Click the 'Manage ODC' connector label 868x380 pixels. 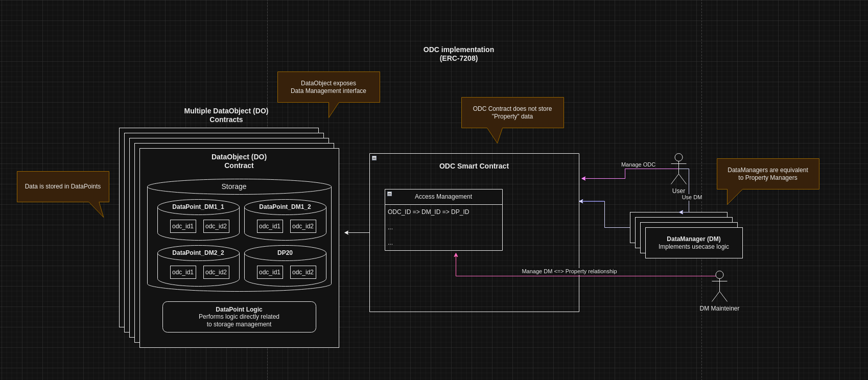(638, 164)
